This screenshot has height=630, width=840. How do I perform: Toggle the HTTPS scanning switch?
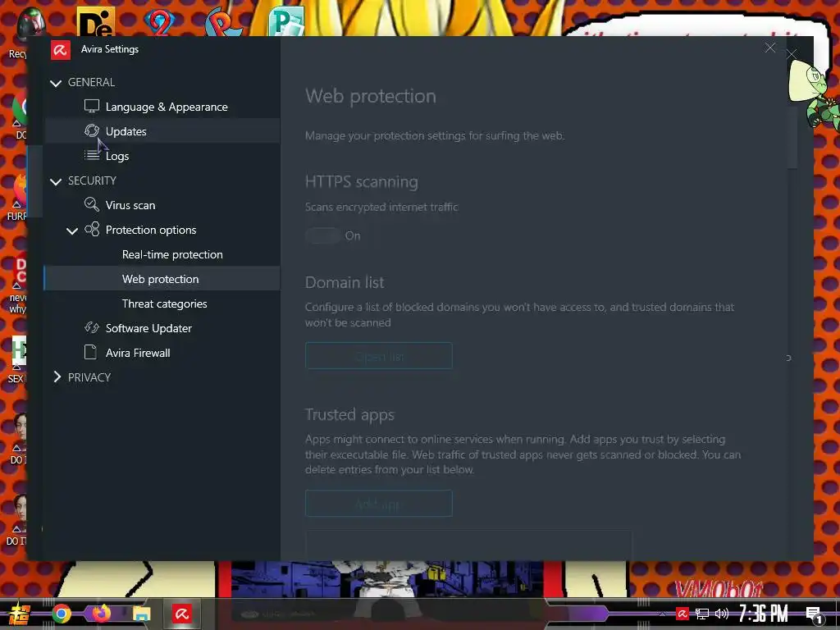[322, 235]
